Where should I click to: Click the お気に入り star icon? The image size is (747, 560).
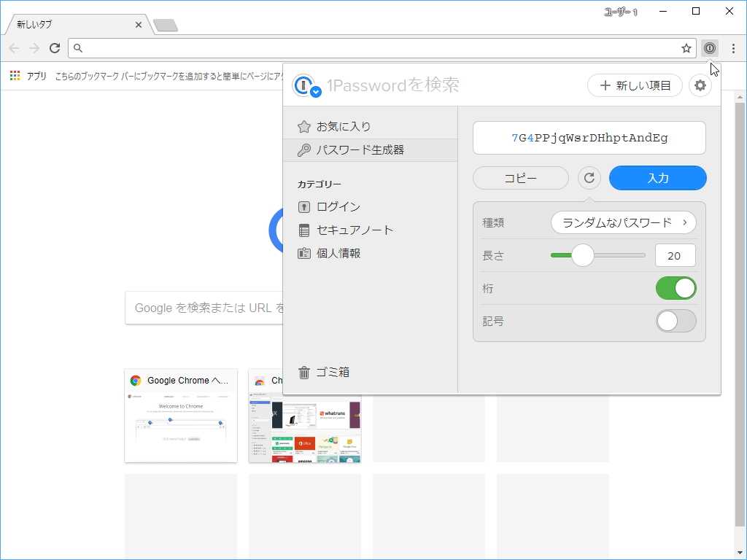[x=304, y=125]
